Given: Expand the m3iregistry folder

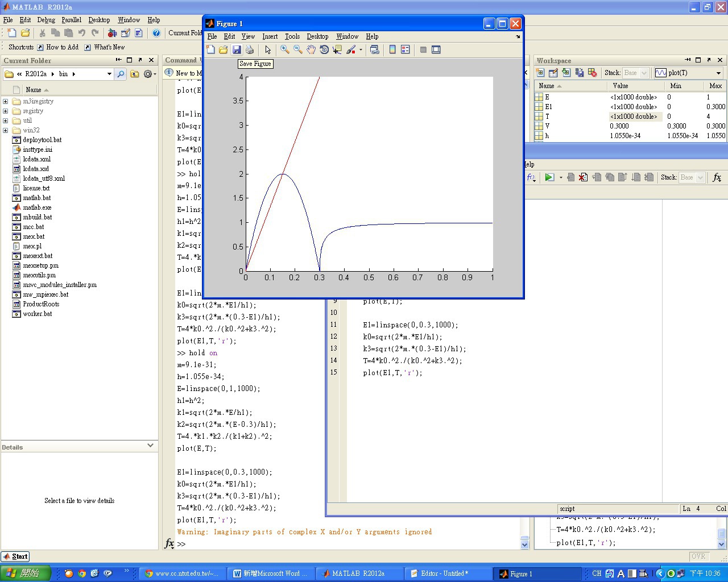Looking at the screenshot, I should click(6, 102).
